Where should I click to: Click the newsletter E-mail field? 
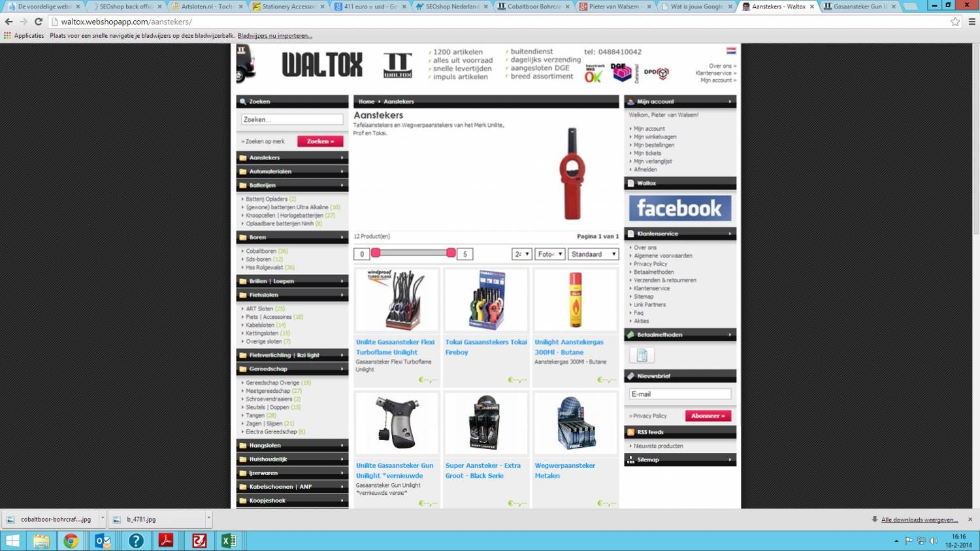(x=679, y=394)
